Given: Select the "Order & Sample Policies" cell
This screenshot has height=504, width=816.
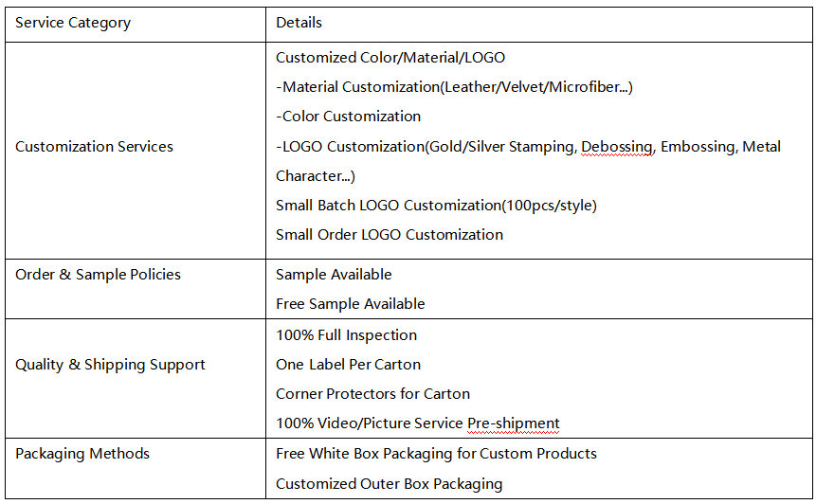Looking at the screenshot, I should pos(98,275).
